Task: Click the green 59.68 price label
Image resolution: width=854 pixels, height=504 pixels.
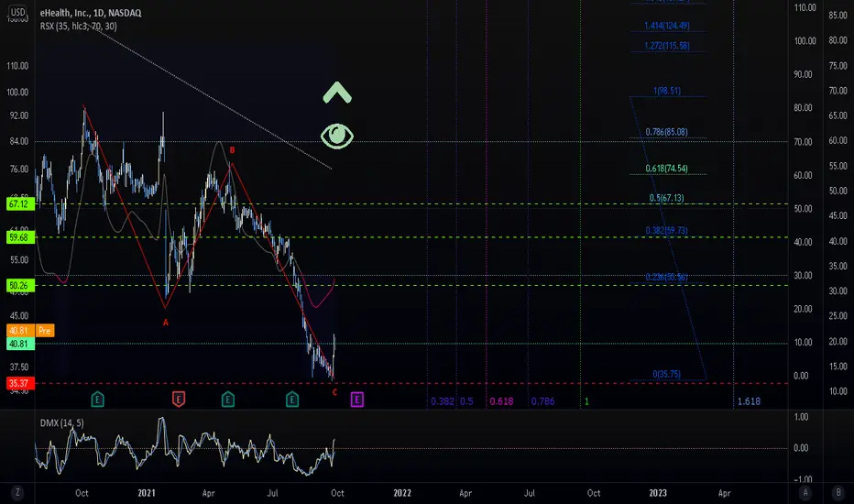Action: (x=19, y=237)
